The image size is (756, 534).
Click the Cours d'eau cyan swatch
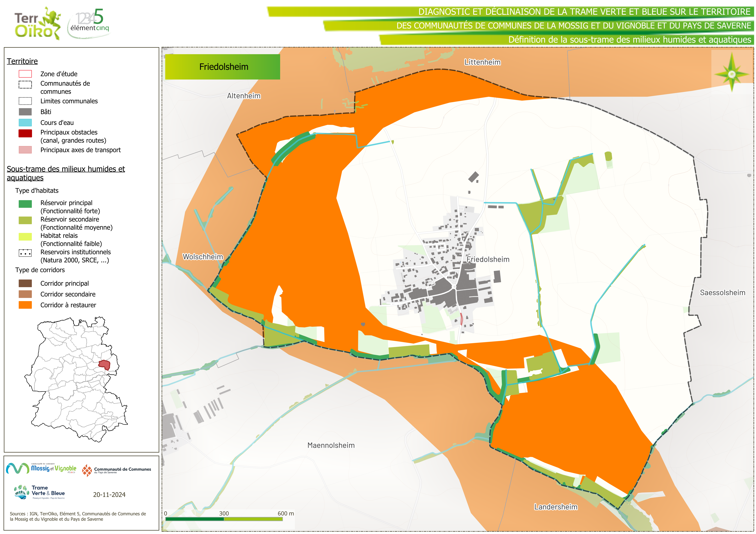point(25,123)
